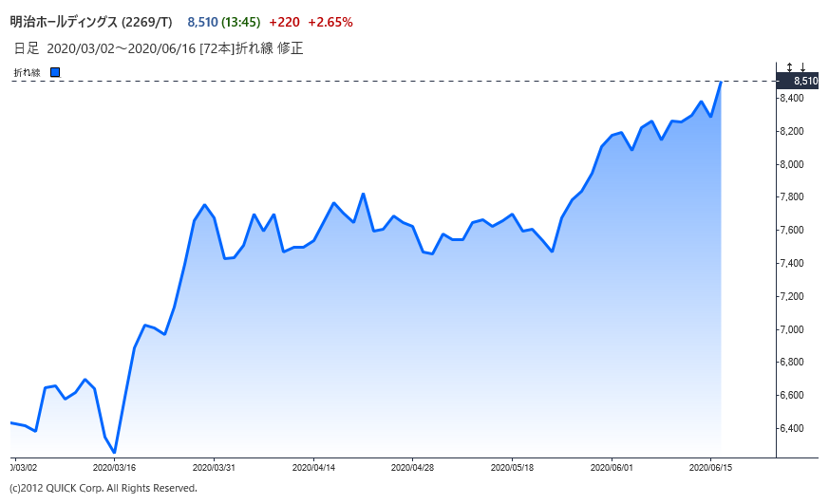Click the vertical double-arrow scale icon
The width and height of the screenshot is (829, 504).
[789, 67]
